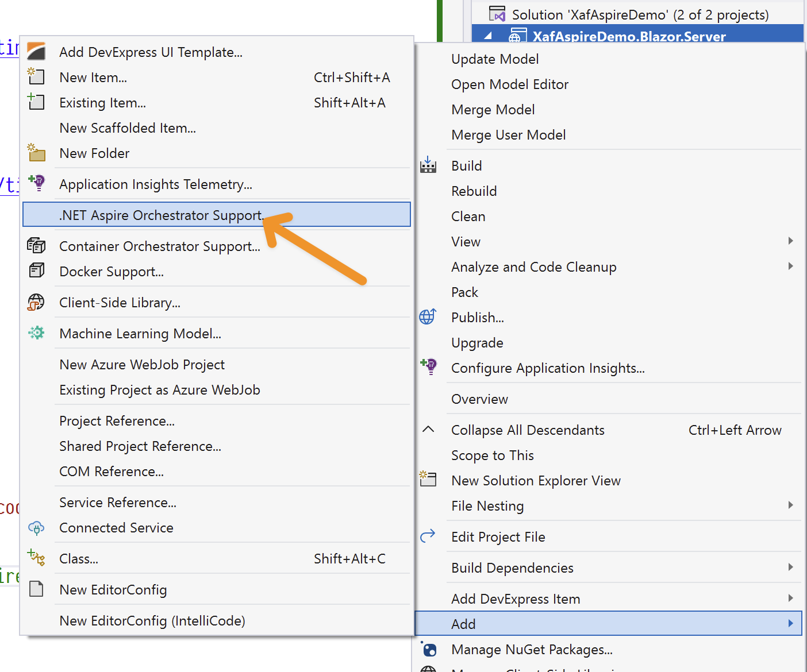Click the Client-Side Library globe icon
This screenshot has height=672, width=807.
pos(36,302)
